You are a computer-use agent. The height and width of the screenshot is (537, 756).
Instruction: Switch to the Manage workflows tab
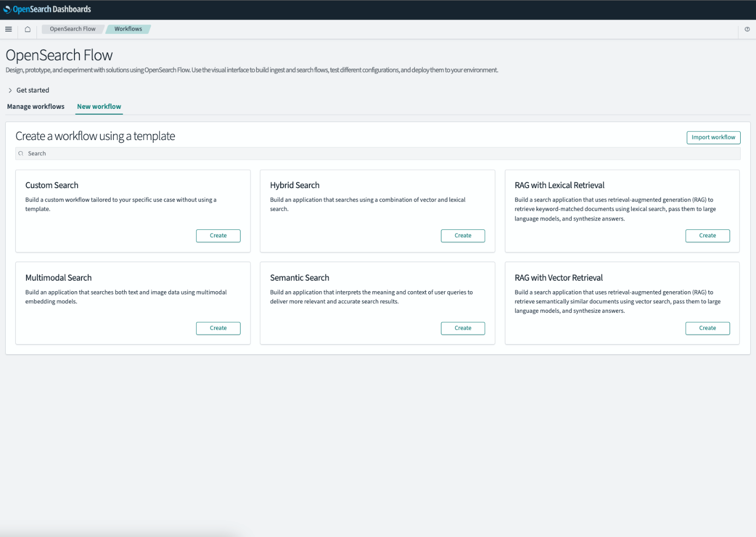[35, 106]
